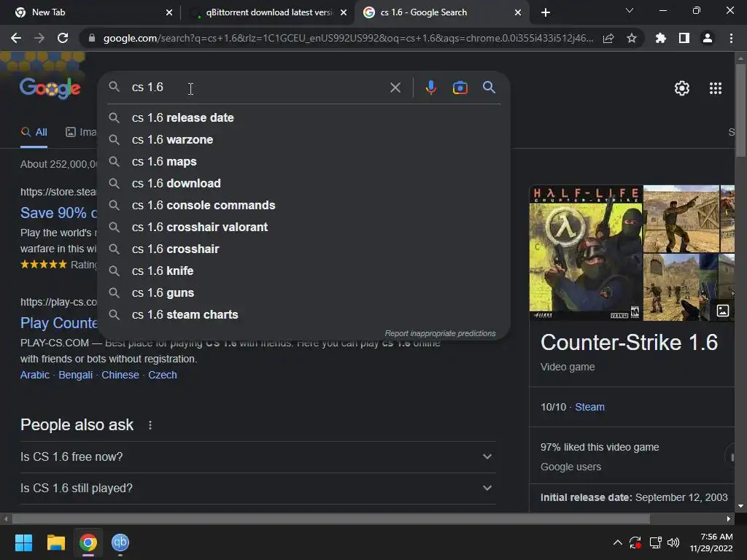Open the Chrome profile avatar
Viewport: 747px width, 560px height.
(x=708, y=38)
